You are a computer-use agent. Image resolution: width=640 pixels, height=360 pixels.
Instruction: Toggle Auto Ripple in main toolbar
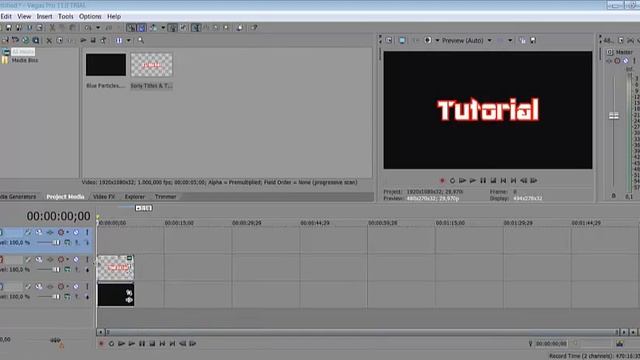tap(153, 28)
